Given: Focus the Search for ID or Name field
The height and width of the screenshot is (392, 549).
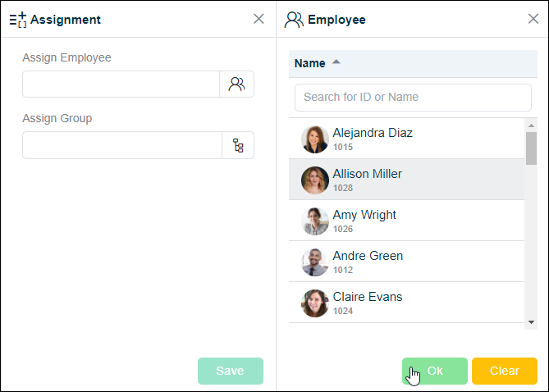Looking at the screenshot, I should pos(413,98).
